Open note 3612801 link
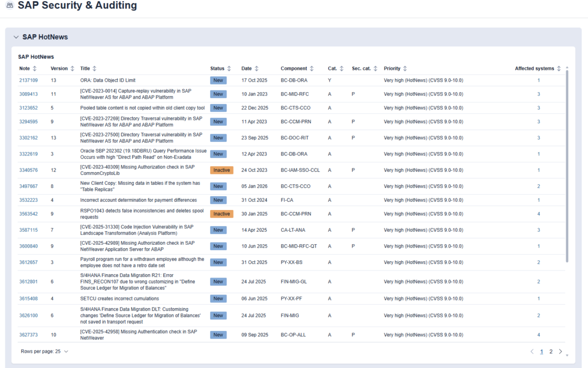This screenshot has width=588, height=368. [28, 282]
